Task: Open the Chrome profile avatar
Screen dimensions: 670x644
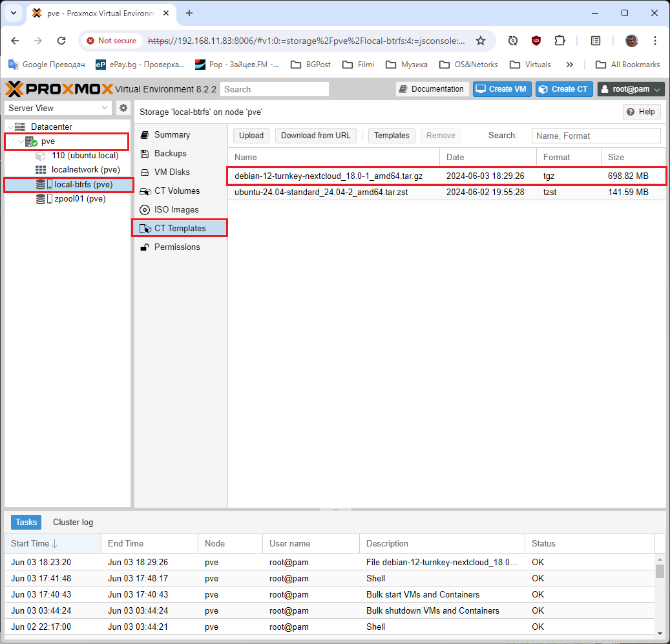Action: click(x=631, y=41)
